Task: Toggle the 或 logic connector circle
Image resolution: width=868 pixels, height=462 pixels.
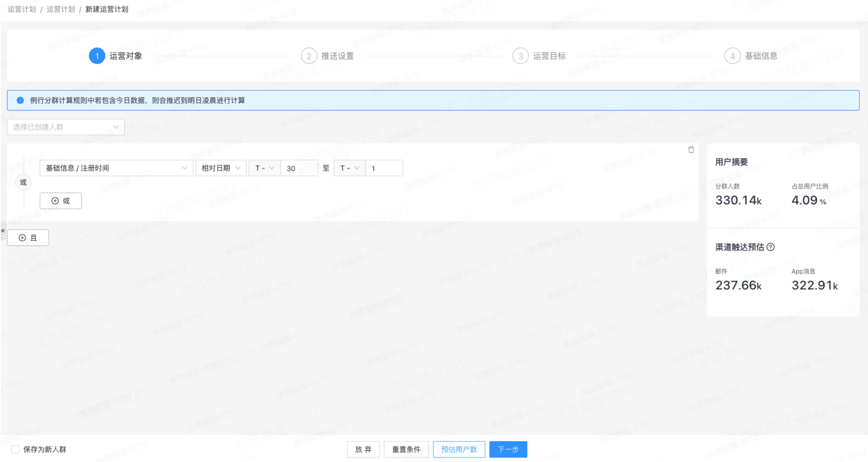Action: pos(24,182)
